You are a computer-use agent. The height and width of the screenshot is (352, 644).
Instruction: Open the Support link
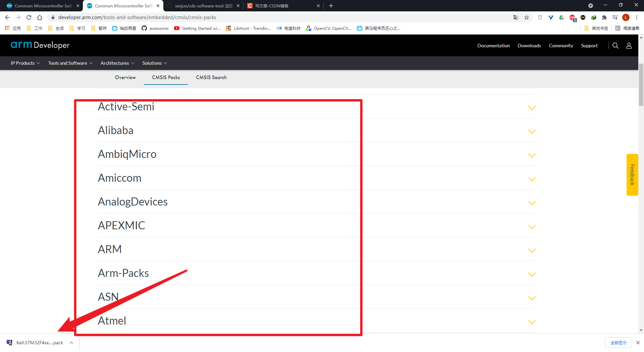click(589, 46)
